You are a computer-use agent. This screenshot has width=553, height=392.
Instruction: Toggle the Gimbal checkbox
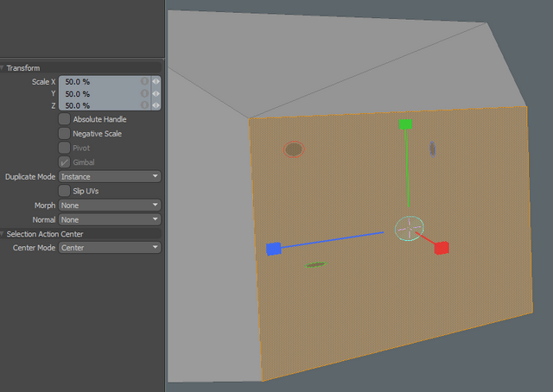tap(64, 162)
